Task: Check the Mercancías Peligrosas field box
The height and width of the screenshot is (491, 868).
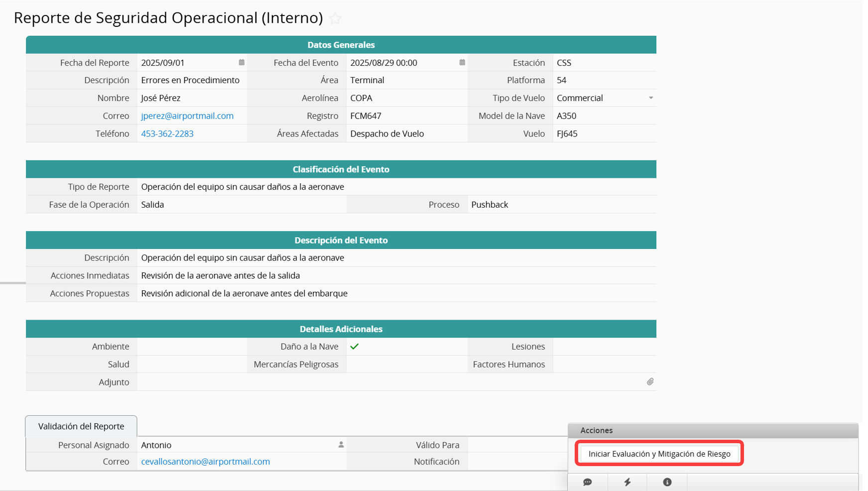Action: 406,365
